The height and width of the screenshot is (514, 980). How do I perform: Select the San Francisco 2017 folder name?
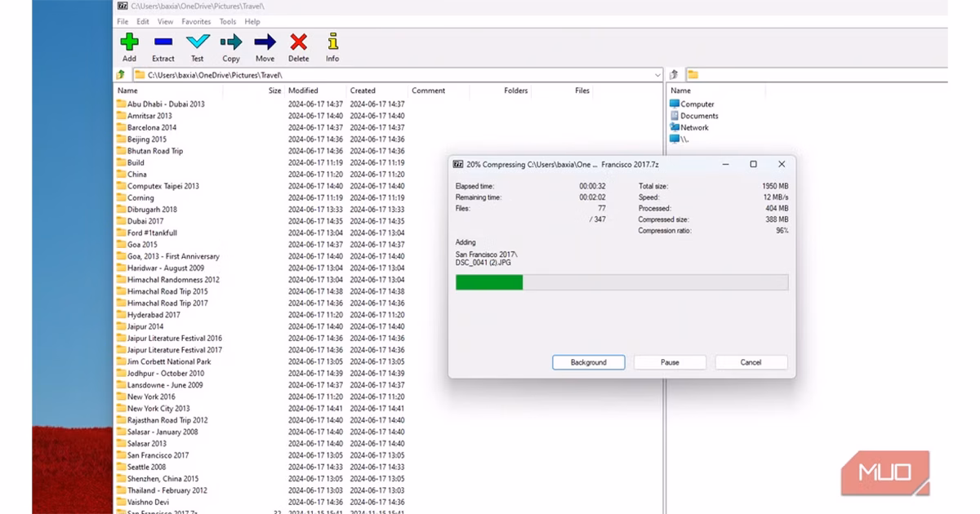(158, 455)
